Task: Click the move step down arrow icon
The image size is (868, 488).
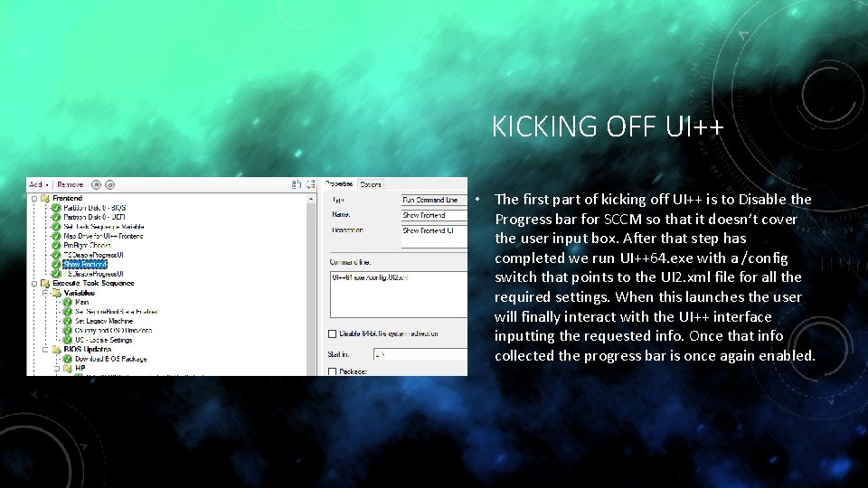Action: click(109, 184)
